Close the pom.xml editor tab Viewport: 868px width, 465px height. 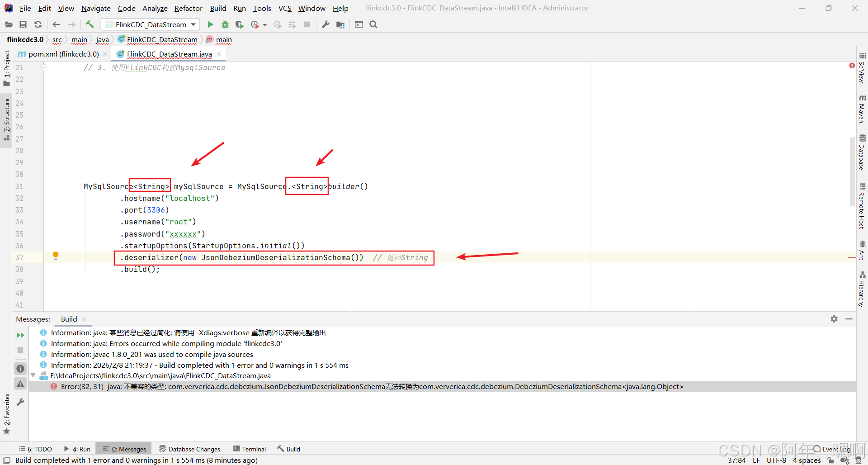(x=105, y=54)
